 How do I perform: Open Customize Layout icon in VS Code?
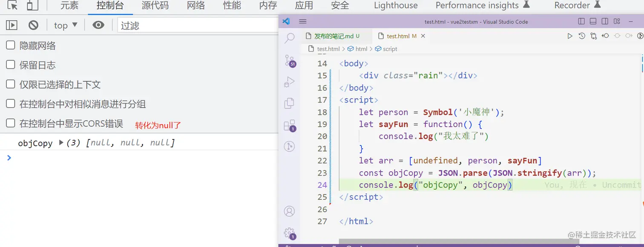617,21
